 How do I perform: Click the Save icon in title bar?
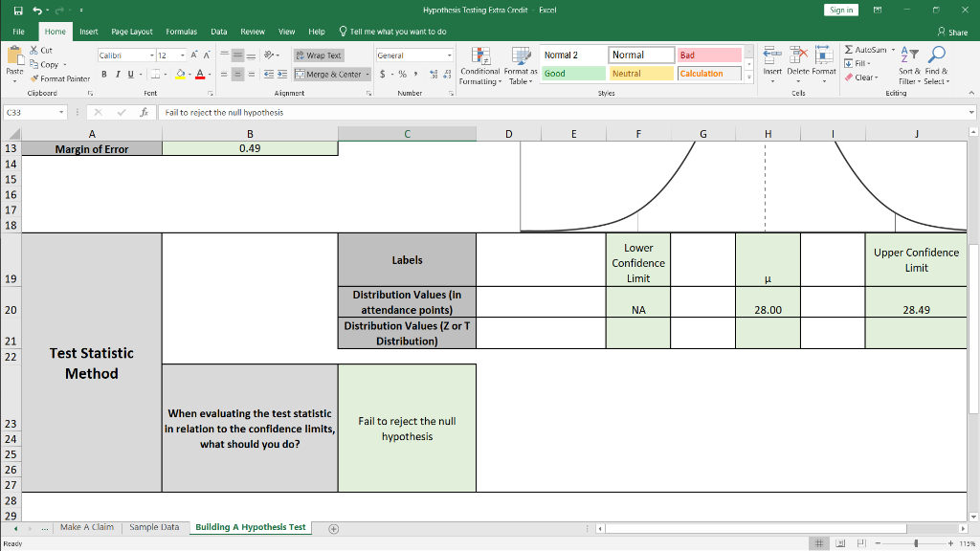18,10
